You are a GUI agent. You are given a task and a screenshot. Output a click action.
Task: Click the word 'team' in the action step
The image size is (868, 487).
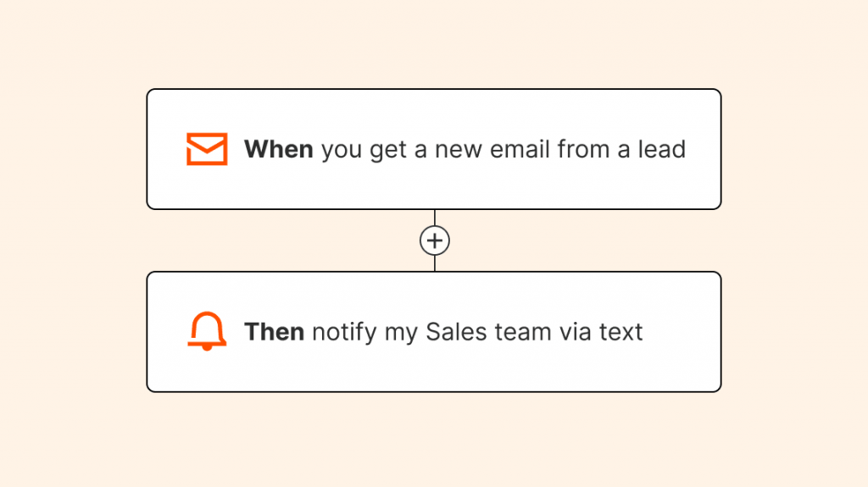point(523,332)
